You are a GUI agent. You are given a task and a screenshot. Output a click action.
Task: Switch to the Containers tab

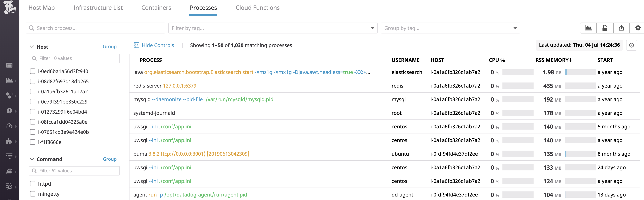click(x=156, y=8)
